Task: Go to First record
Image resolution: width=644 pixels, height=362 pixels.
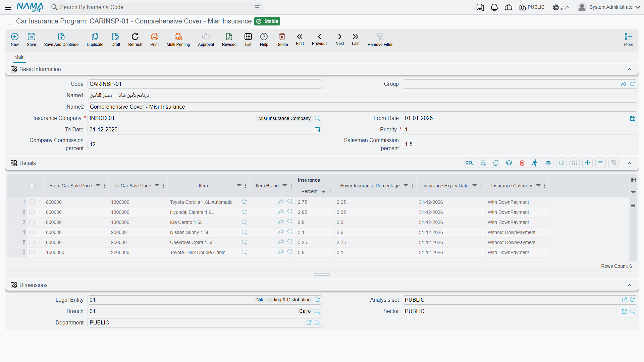Action: coord(300,39)
